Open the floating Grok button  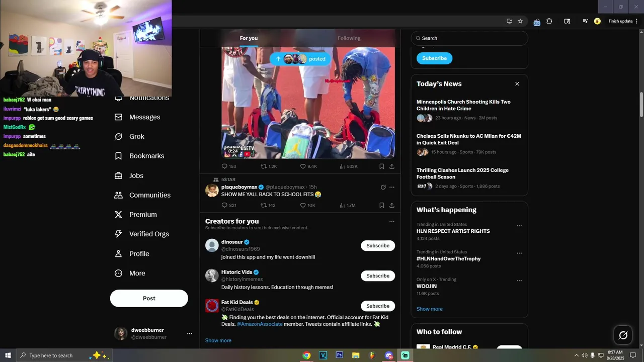623,335
